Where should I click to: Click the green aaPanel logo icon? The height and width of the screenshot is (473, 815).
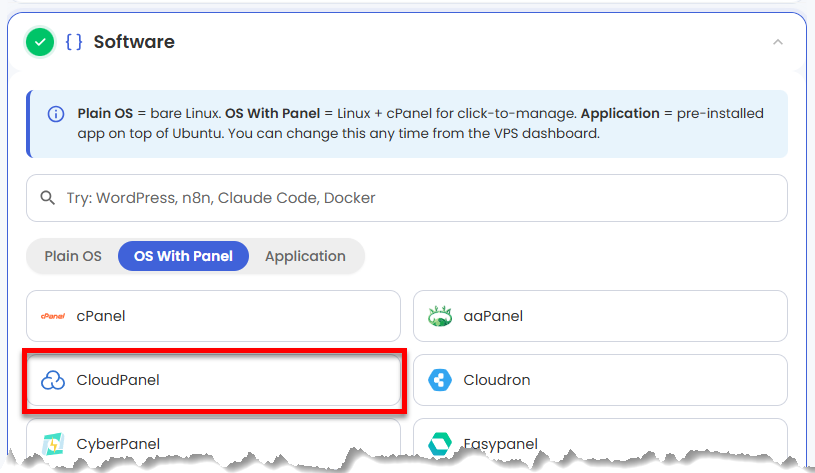pos(440,316)
